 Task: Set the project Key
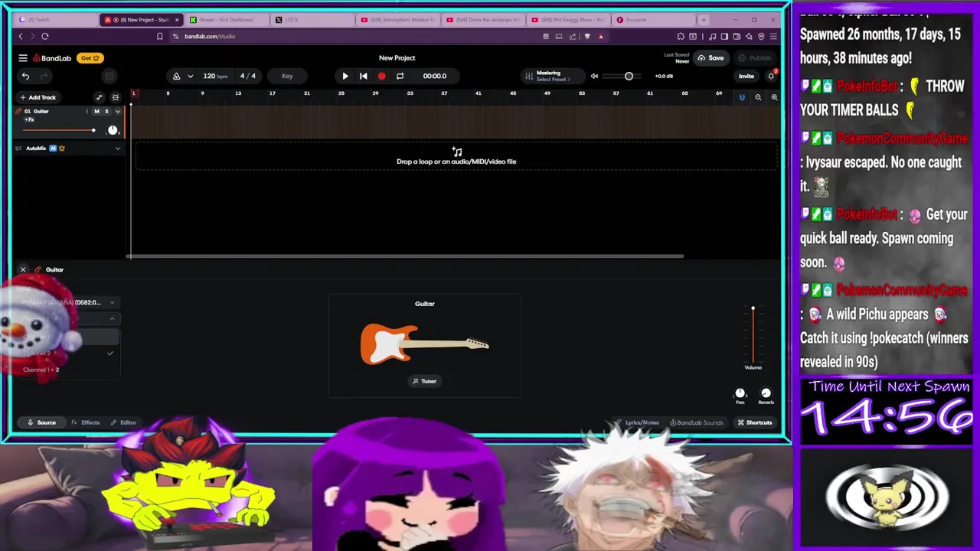click(x=287, y=76)
